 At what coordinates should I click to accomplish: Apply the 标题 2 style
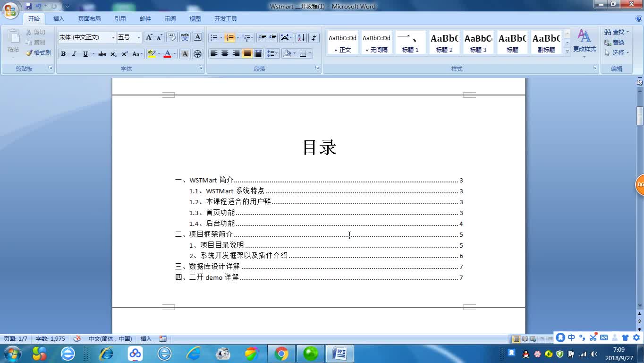(444, 43)
